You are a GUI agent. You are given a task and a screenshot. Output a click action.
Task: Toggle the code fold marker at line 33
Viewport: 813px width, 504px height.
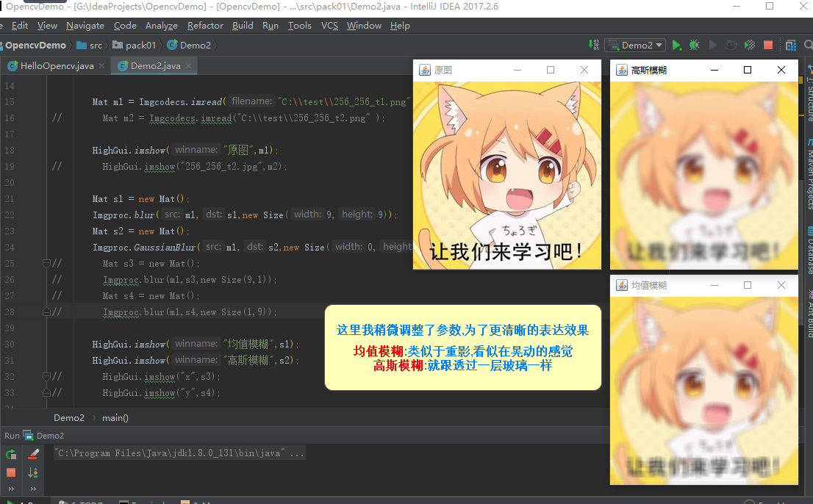pyautogui.click(x=46, y=392)
